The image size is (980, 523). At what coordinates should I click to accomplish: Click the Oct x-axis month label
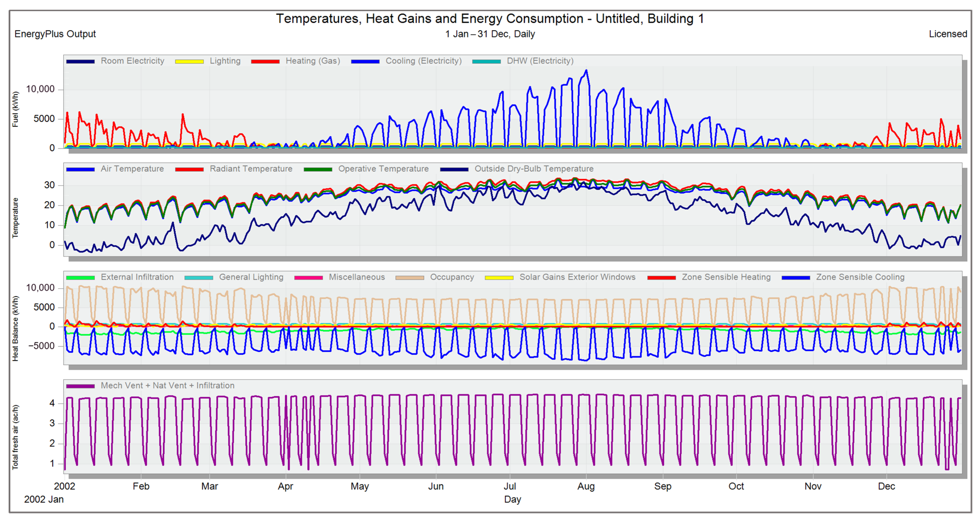click(x=736, y=486)
